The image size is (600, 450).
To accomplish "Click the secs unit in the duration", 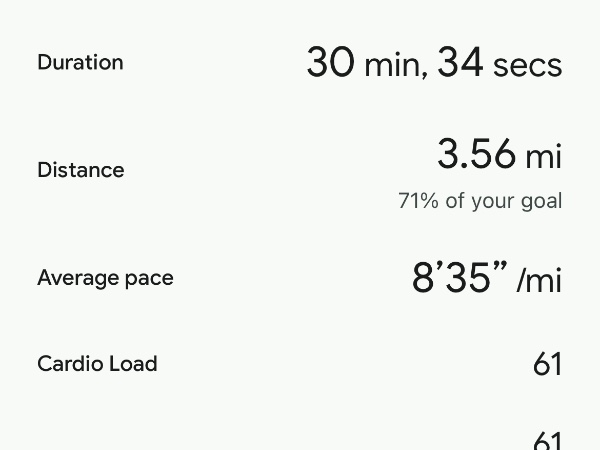I will [528, 64].
